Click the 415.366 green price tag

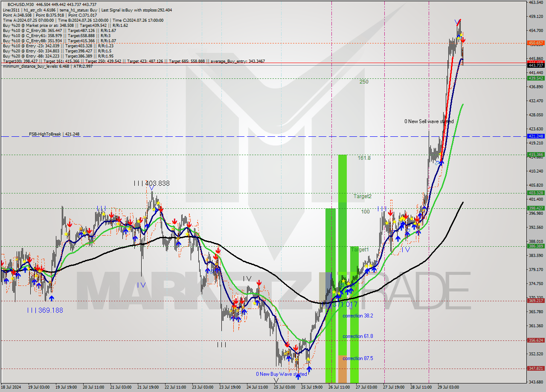pyautogui.click(x=536, y=155)
